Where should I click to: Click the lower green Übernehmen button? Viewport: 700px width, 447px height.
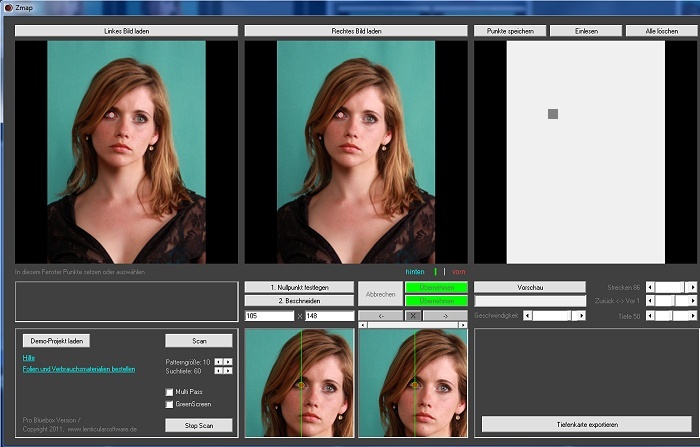(435, 301)
